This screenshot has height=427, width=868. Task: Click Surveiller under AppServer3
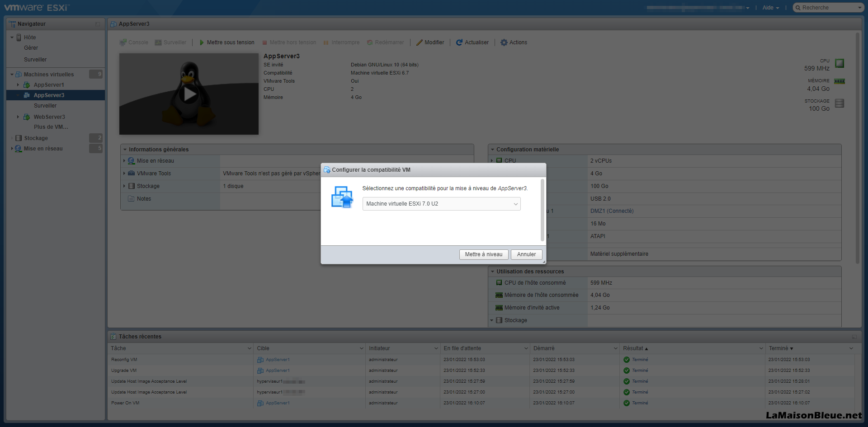(45, 106)
